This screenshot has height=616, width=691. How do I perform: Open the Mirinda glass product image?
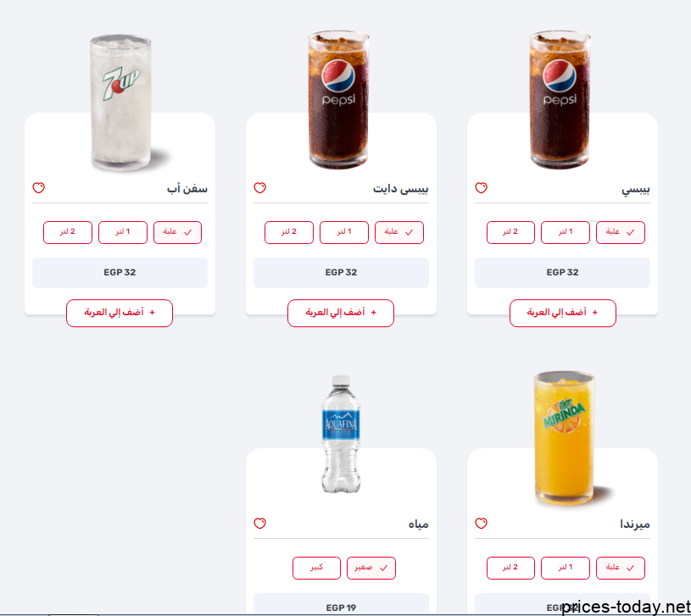click(x=566, y=438)
